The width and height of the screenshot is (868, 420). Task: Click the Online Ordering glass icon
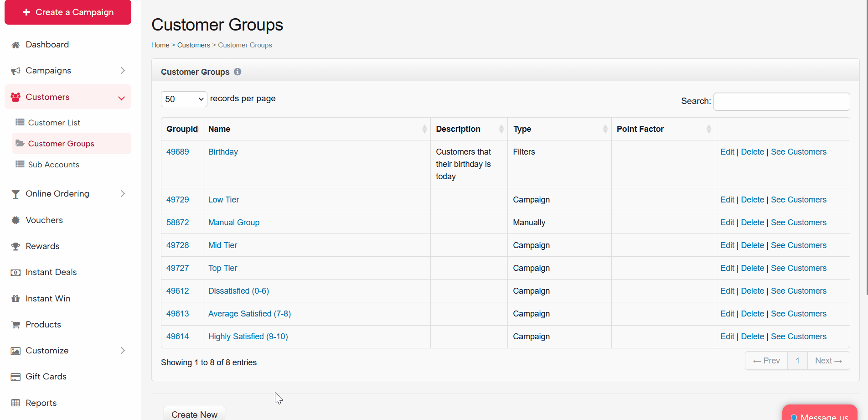[15, 194]
